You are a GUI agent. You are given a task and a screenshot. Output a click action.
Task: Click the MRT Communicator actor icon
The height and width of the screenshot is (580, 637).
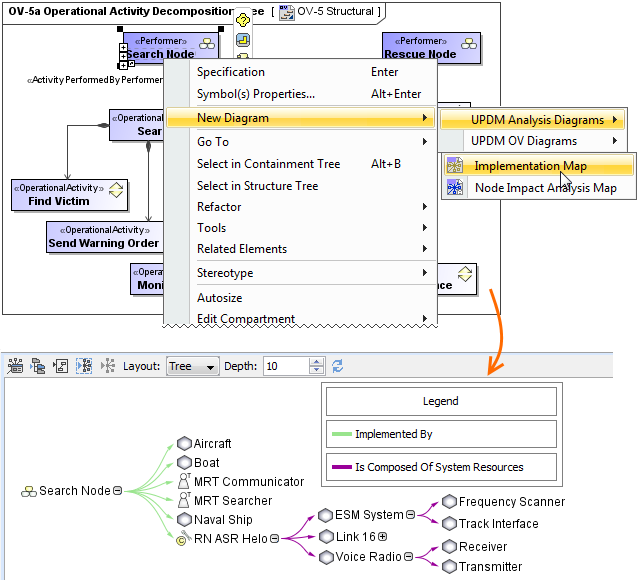184,481
